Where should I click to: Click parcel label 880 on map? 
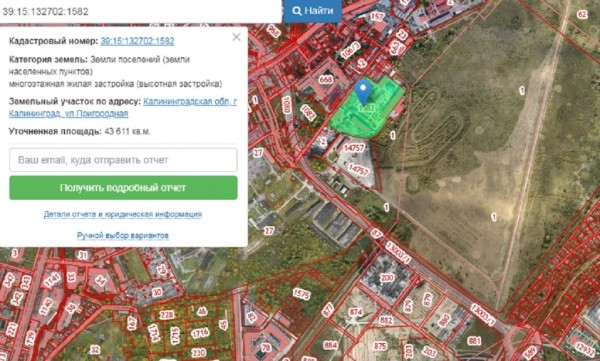tap(444, 320)
